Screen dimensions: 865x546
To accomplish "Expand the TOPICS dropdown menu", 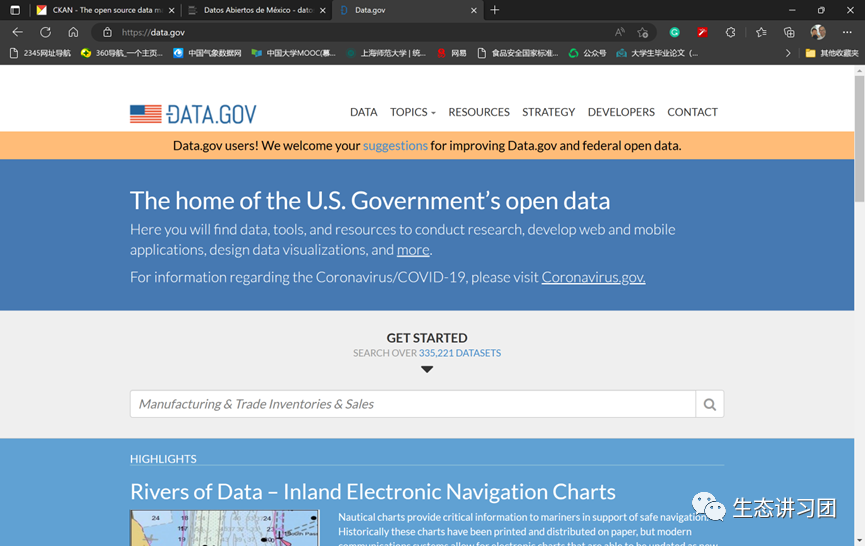I will [x=413, y=112].
